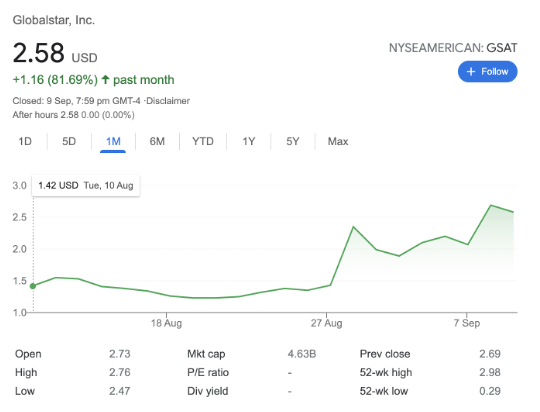
Task: Click the 18 Aug axis label
Action: click(166, 323)
